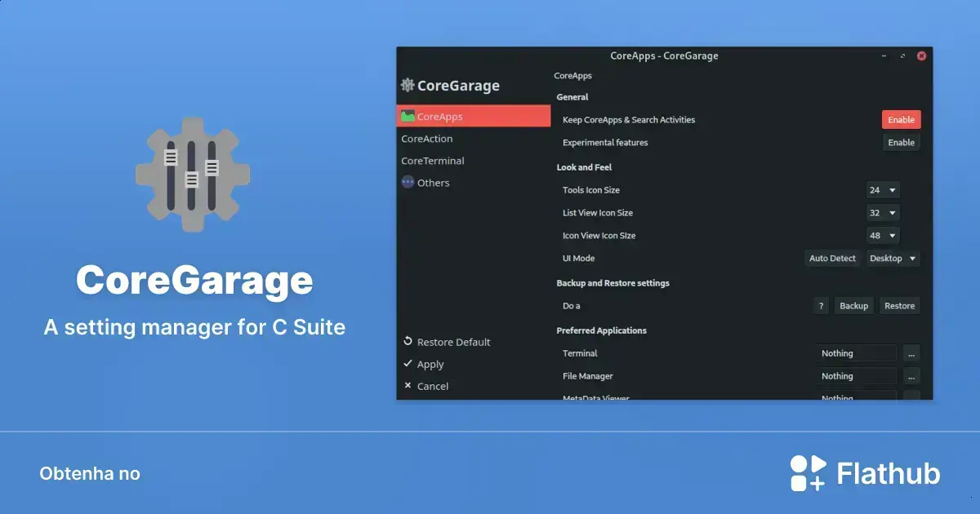Click the Look and Feel heading
Image resolution: width=980 pixels, height=514 pixels.
tap(584, 167)
